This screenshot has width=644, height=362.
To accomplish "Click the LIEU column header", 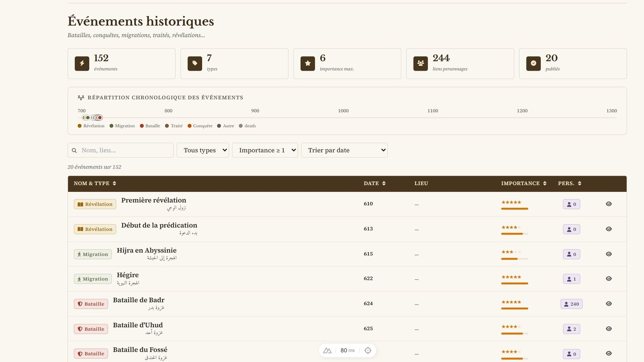I will coord(421,183).
